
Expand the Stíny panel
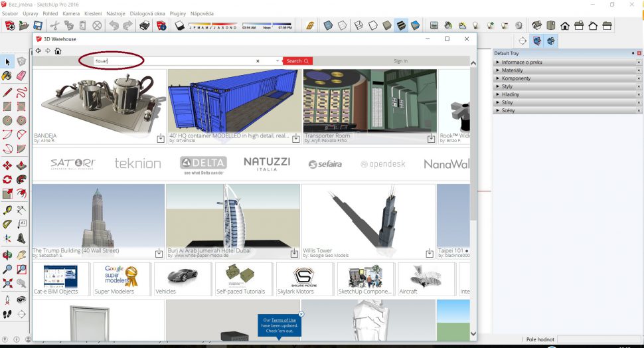pyautogui.click(x=567, y=102)
